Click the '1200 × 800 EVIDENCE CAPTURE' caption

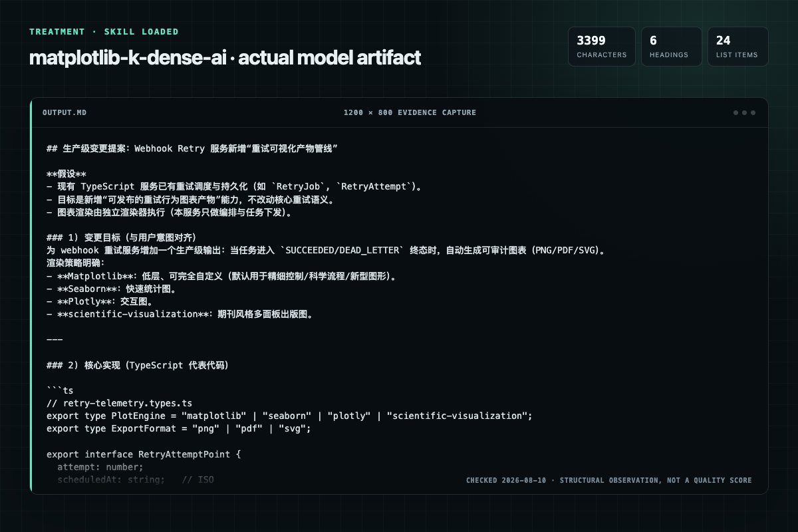[x=410, y=112]
